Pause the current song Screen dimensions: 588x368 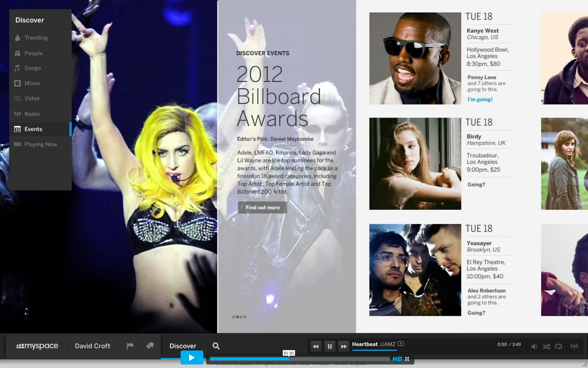(330, 346)
